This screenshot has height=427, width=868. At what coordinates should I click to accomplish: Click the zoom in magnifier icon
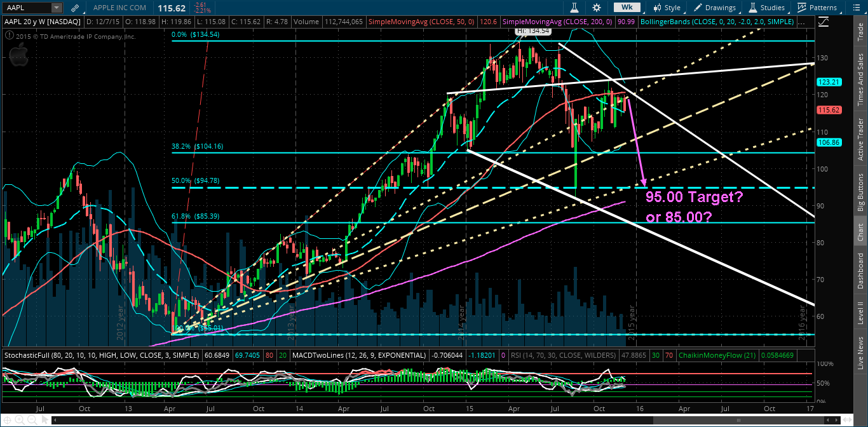(21, 420)
